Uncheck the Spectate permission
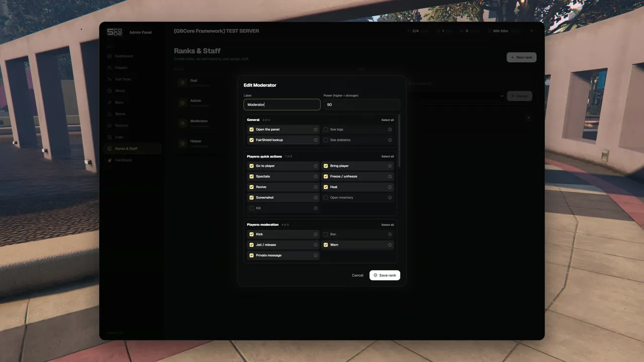 [x=252, y=176]
